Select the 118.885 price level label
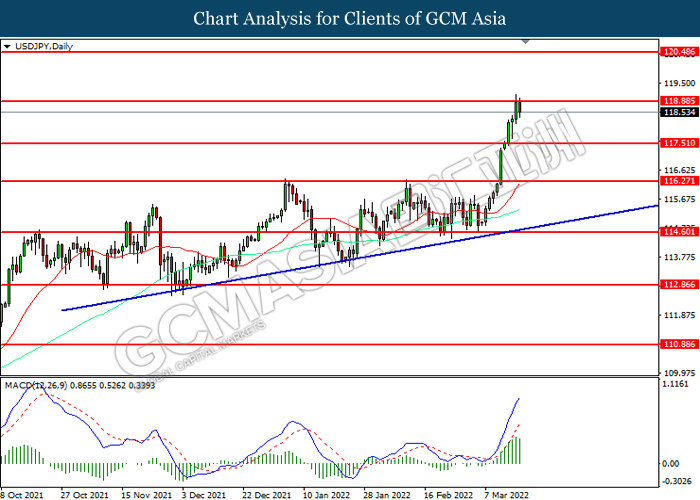 [x=679, y=101]
